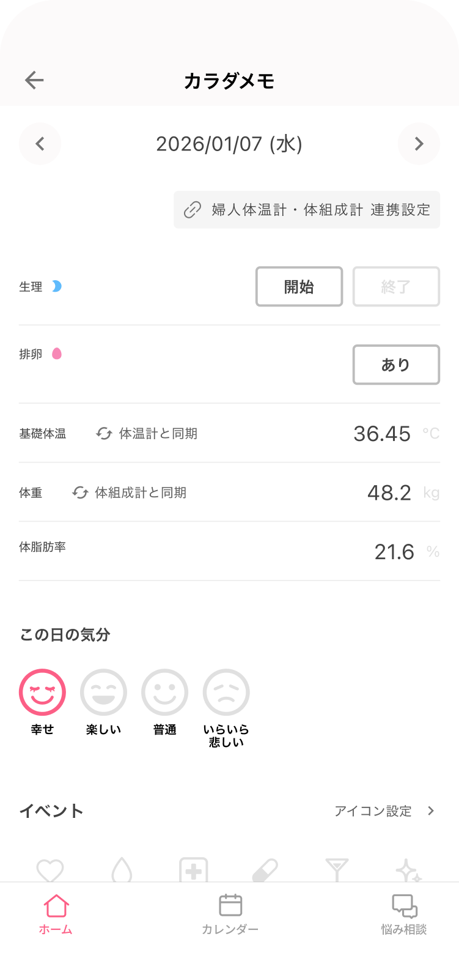
Task: Select the いらいら悲しい sad mood face
Action: [226, 692]
